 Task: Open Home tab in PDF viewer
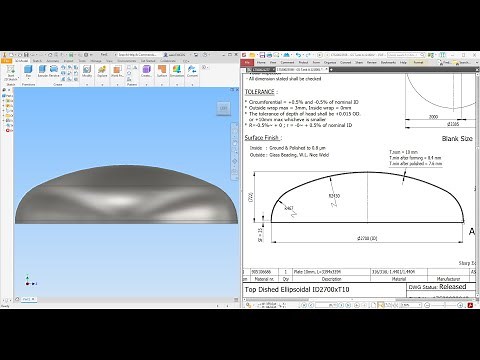point(261,62)
